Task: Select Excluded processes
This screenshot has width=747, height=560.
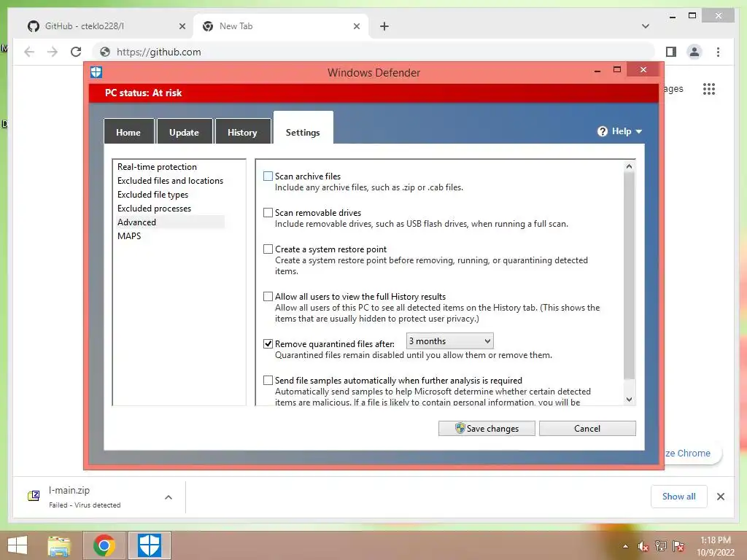Action: [154, 208]
